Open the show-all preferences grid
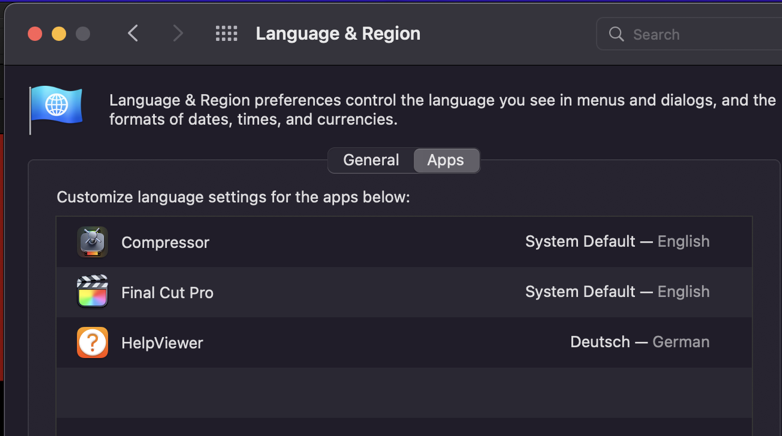 (x=227, y=34)
